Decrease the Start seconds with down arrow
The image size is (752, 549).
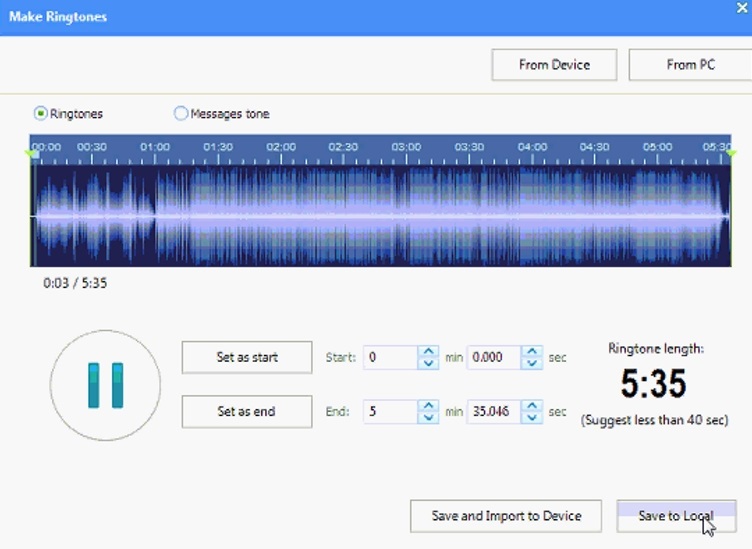(532, 363)
